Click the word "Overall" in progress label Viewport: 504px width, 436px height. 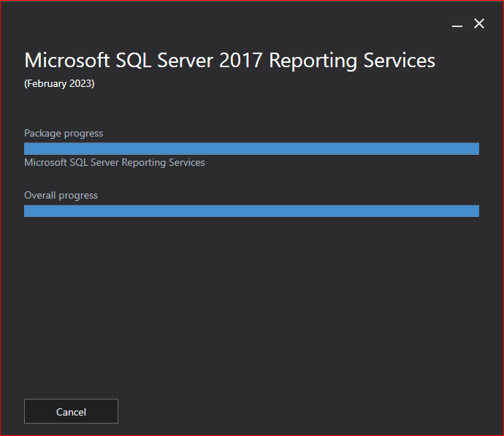click(x=41, y=195)
